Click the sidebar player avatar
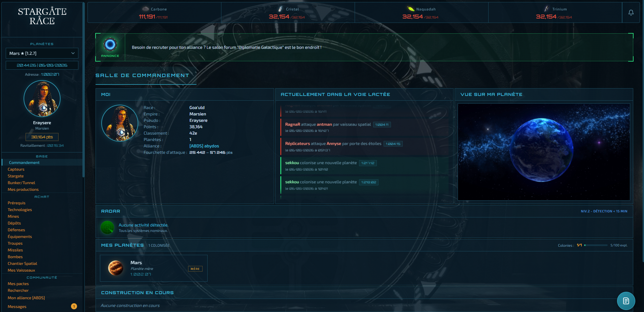Viewport: 644px width, 312px height. click(42, 99)
